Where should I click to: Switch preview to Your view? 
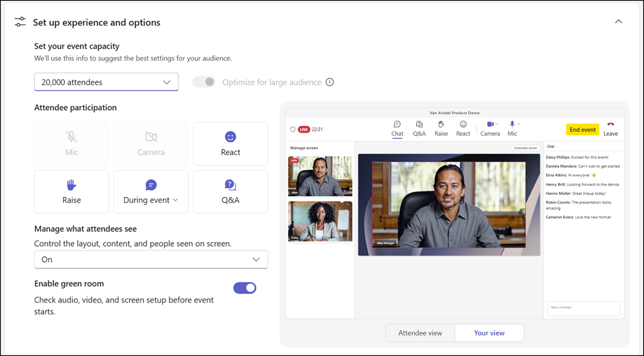pos(489,333)
